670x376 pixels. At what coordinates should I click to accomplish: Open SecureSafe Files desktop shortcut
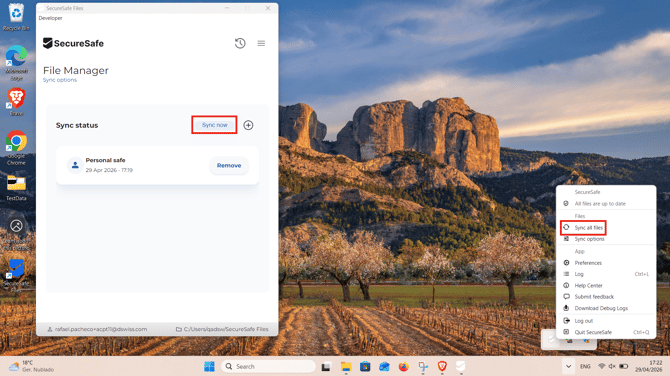[x=16, y=275]
